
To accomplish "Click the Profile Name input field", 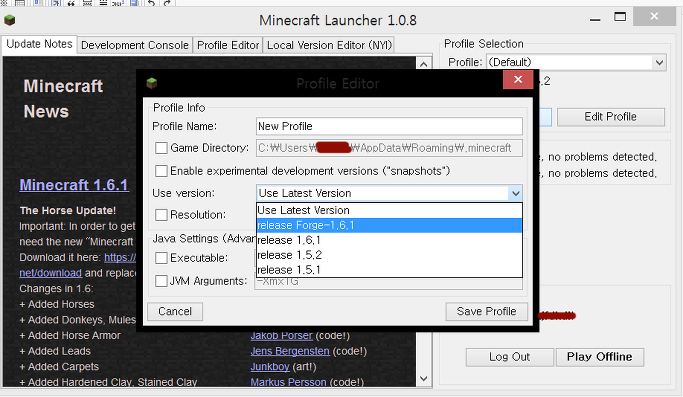I will tap(389, 126).
